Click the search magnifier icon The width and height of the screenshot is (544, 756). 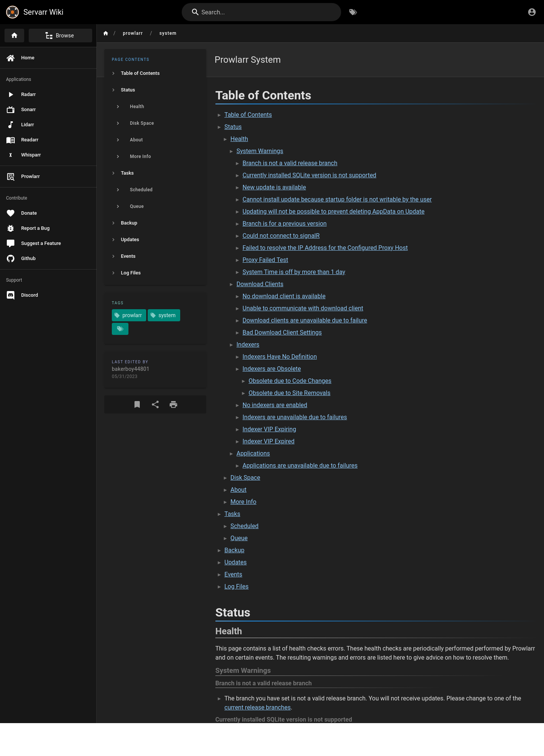(x=195, y=12)
